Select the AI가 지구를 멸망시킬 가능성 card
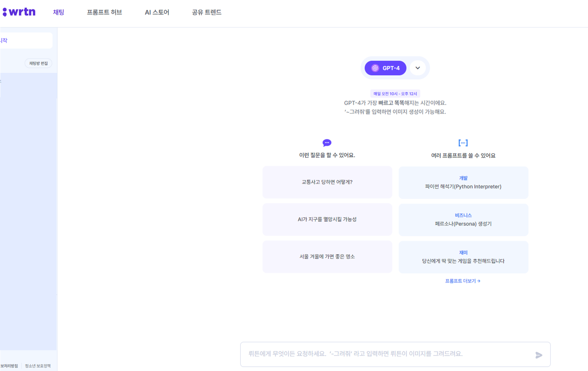 click(x=327, y=219)
